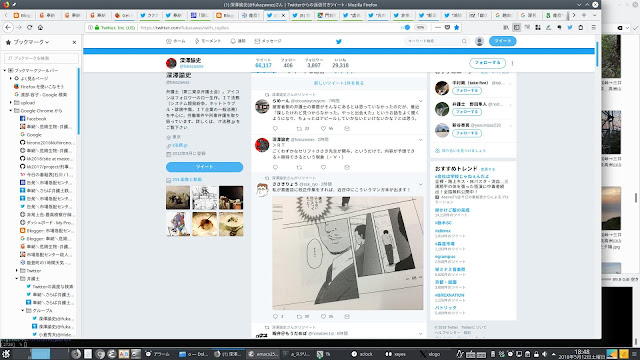The width and height of the screenshot is (640, 360).
Task: Click the search magnifier in Twitter search box
Action: pyautogui.click(x=464, y=41)
